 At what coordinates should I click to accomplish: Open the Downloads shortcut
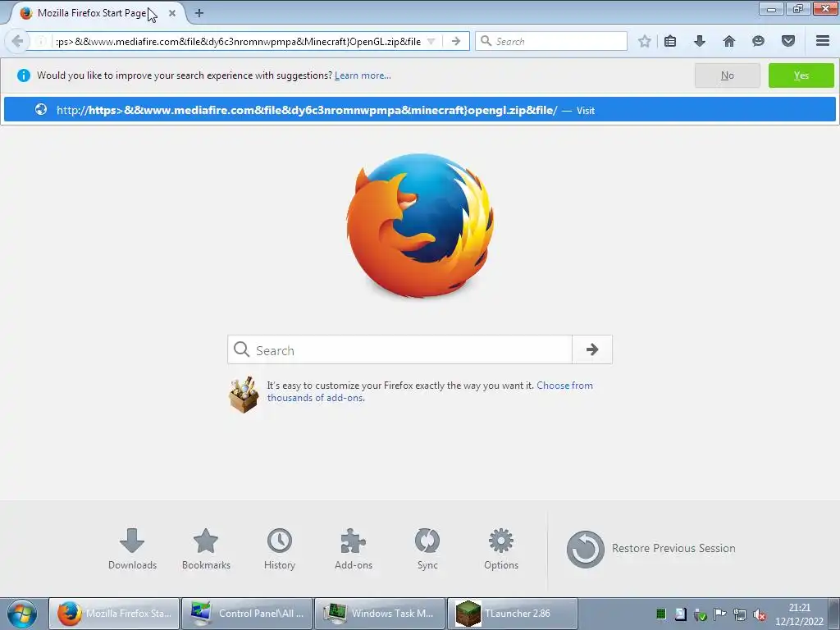[x=132, y=549]
